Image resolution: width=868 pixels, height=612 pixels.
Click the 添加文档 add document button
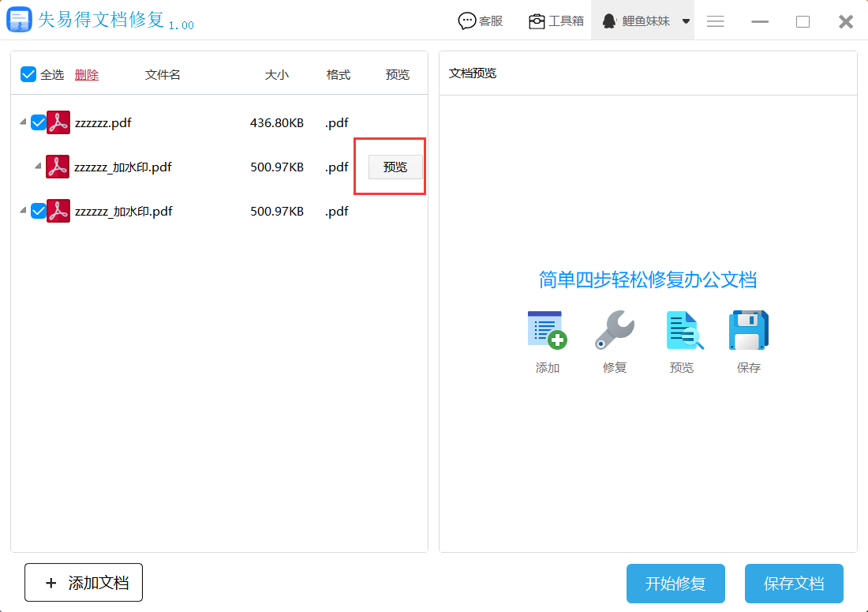coord(84,582)
